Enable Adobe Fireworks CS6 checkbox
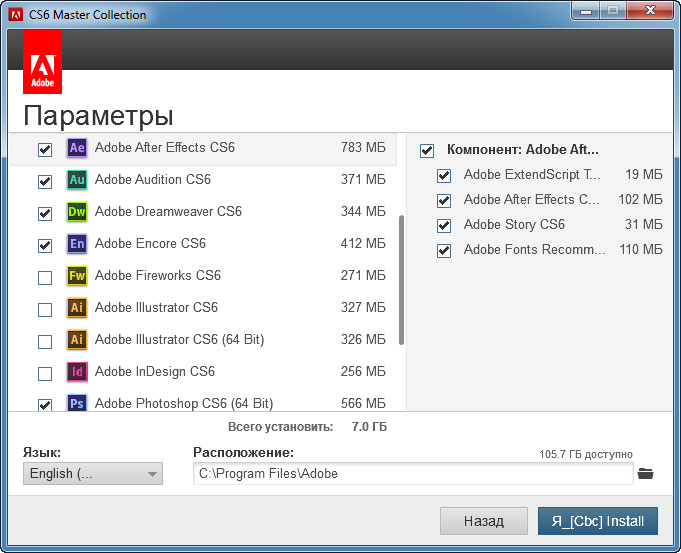This screenshot has width=681, height=553. 45,278
